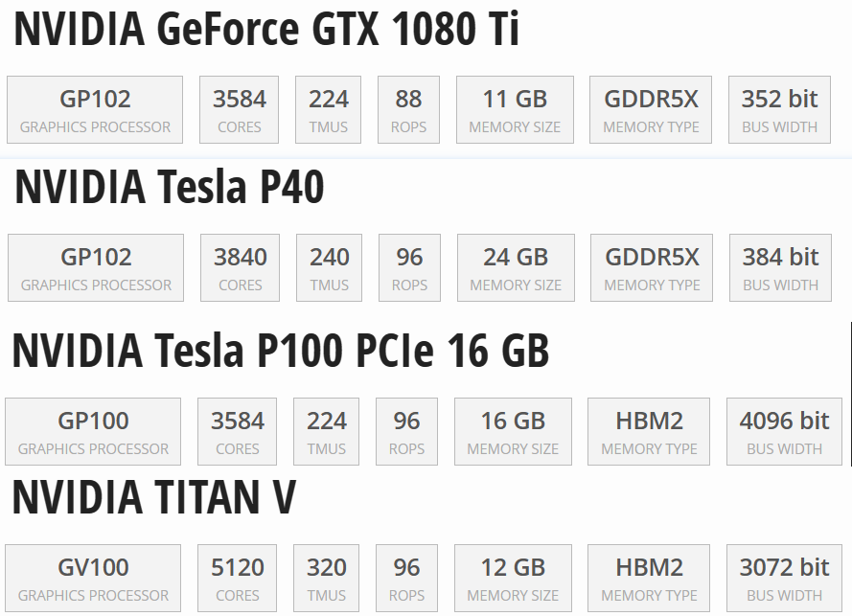The image size is (852, 616).
Task: Click the 4096 bit bus width box
Action: point(785,432)
